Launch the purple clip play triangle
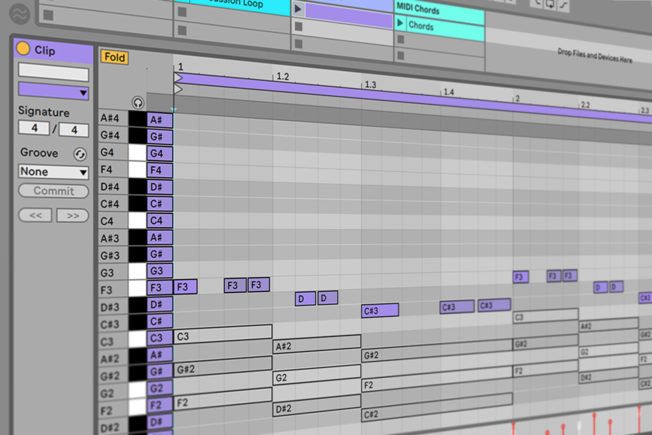The image size is (652, 435). coord(298,9)
